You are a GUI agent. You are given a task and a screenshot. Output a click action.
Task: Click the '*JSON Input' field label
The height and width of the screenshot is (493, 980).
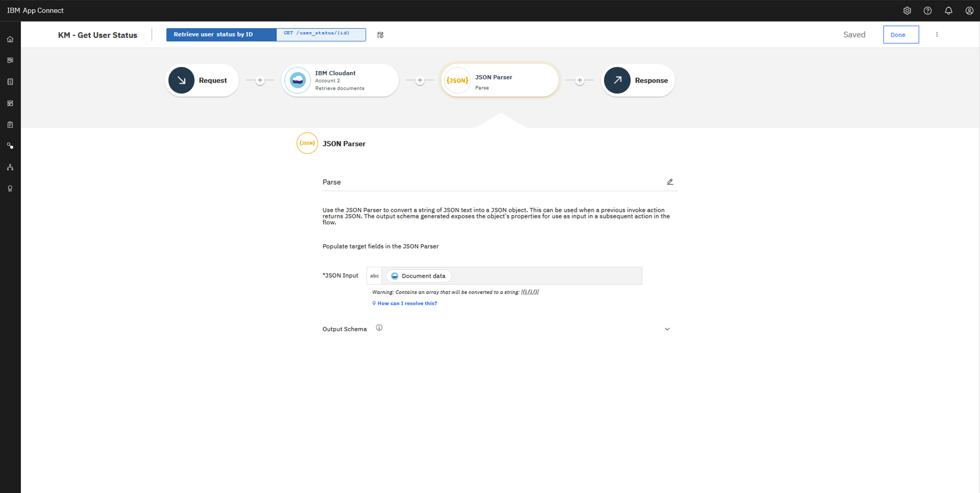pos(340,276)
